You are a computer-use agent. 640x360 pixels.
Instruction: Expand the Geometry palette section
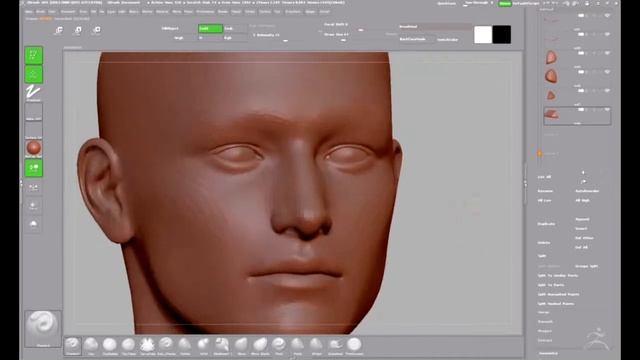tap(548, 353)
